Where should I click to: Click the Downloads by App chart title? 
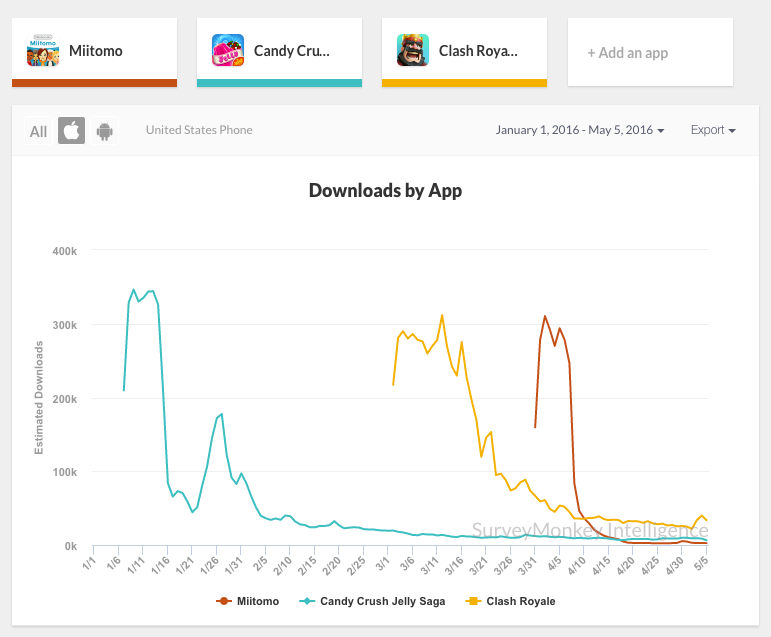tap(385, 190)
